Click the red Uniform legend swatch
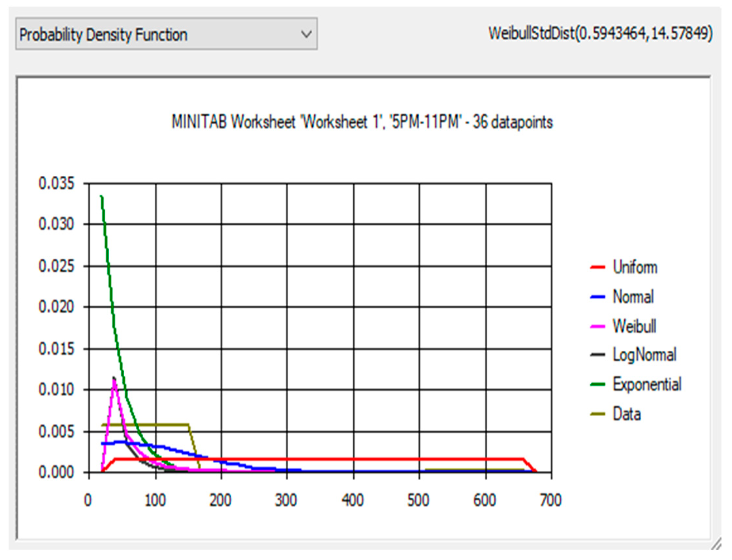This screenshot has height=560, width=732. [597, 267]
